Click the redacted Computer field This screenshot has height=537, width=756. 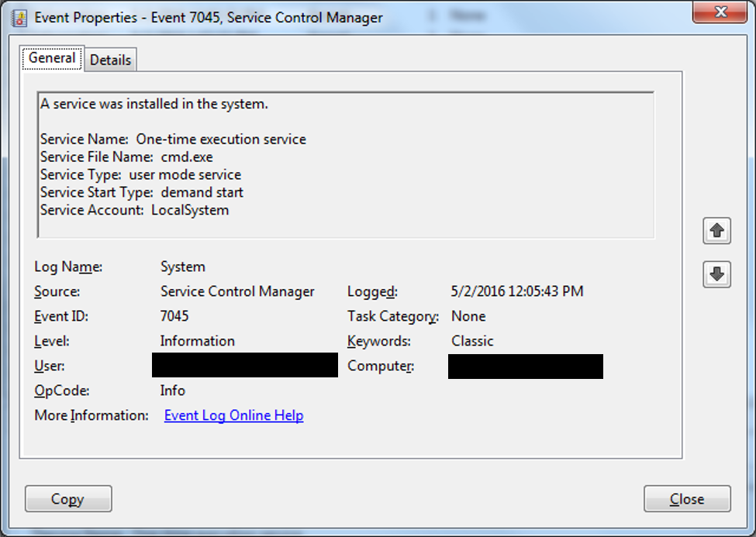pyautogui.click(x=525, y=366)
